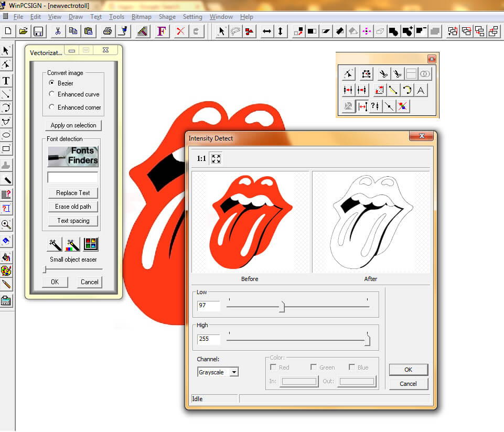
Task: Open the Bitmap menu
Action: click(x=142, y=17)
